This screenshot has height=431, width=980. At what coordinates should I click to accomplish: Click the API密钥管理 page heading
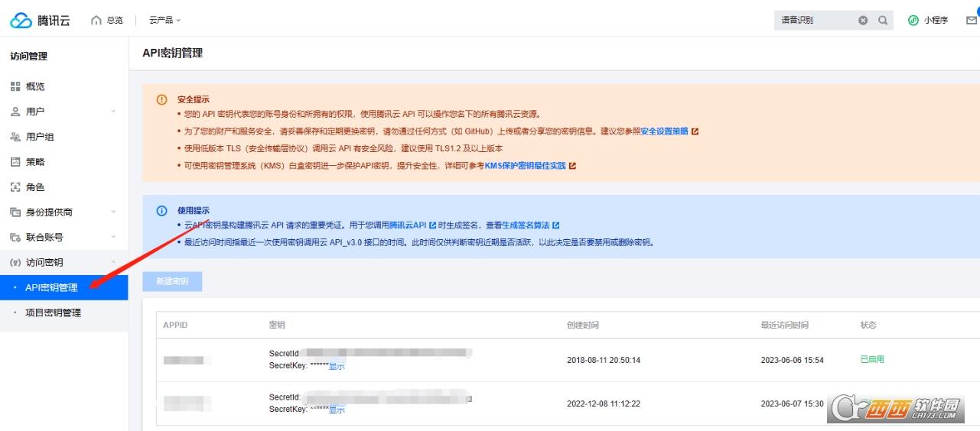click(173, 53)
